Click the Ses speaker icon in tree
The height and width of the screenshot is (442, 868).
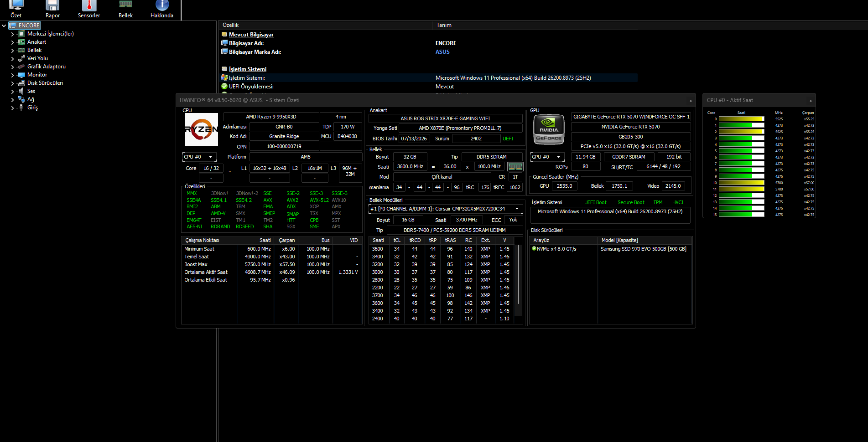[x=21, y=91]
